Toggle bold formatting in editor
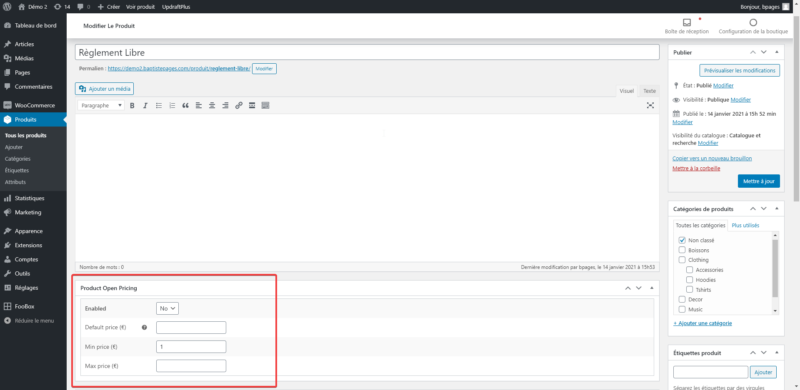The width and height of the screenshot is (800, 390). tap(132, 106)
